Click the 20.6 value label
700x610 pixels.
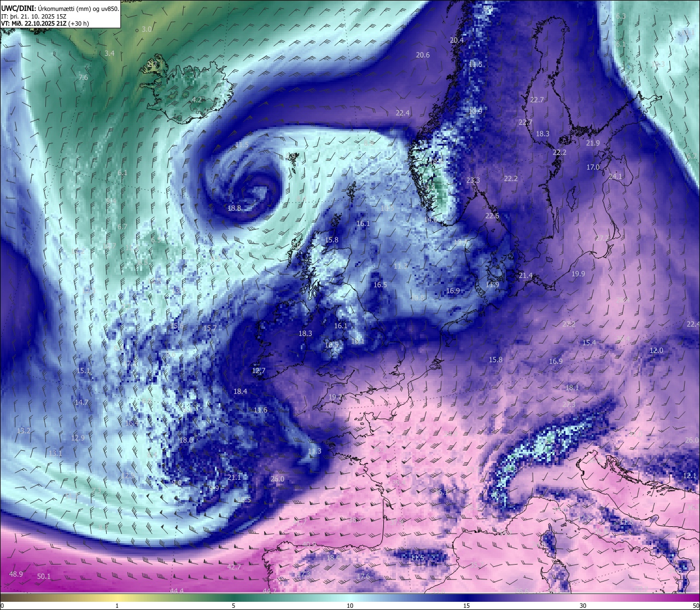[x=423, y=55]
